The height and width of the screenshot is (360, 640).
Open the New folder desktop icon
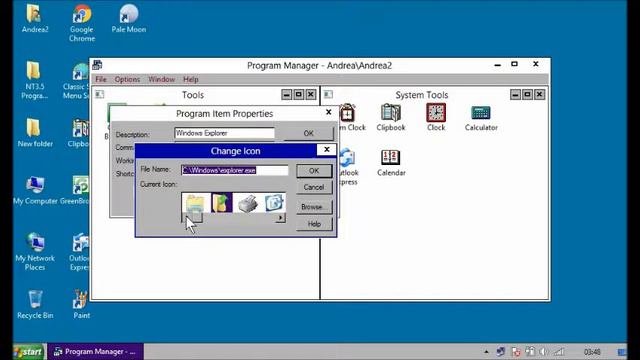point(35,133)
